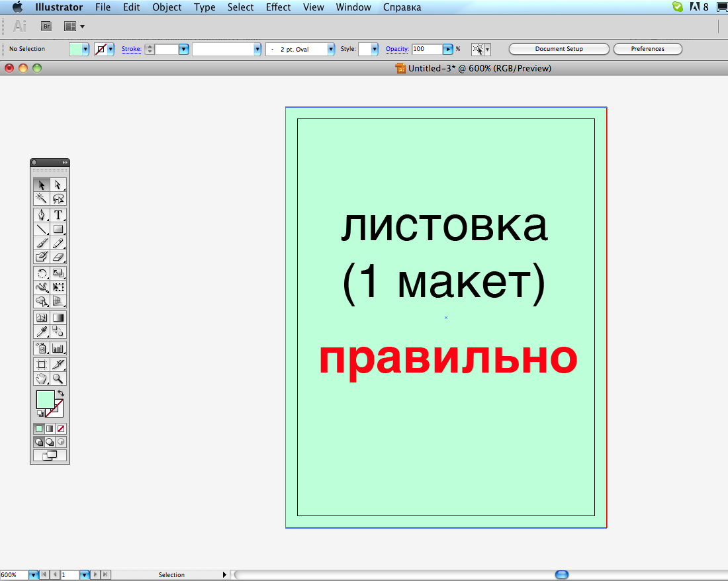Select the Rotate tool
Screen dimensions: 728x581
coord(41,273)
